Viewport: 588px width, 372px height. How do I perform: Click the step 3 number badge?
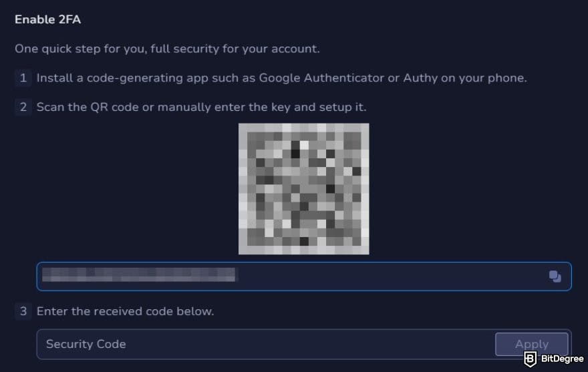[x=23, y=311]
